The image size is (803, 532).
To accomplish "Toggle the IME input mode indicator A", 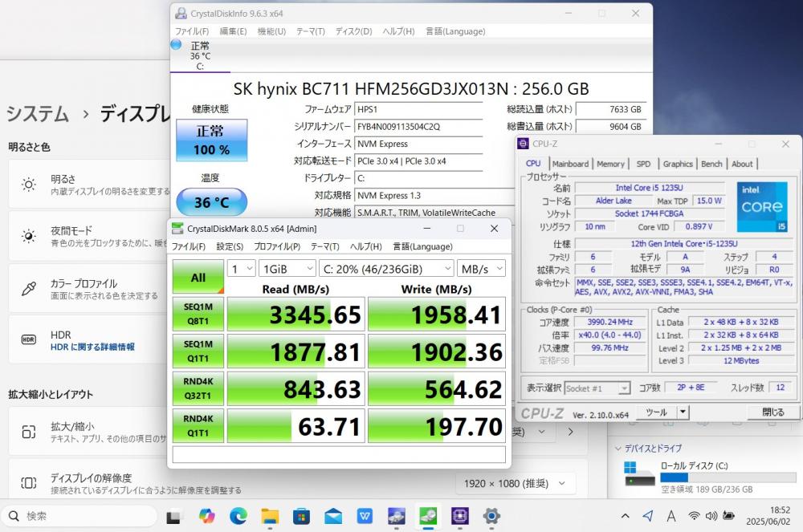I will point(671,516).
